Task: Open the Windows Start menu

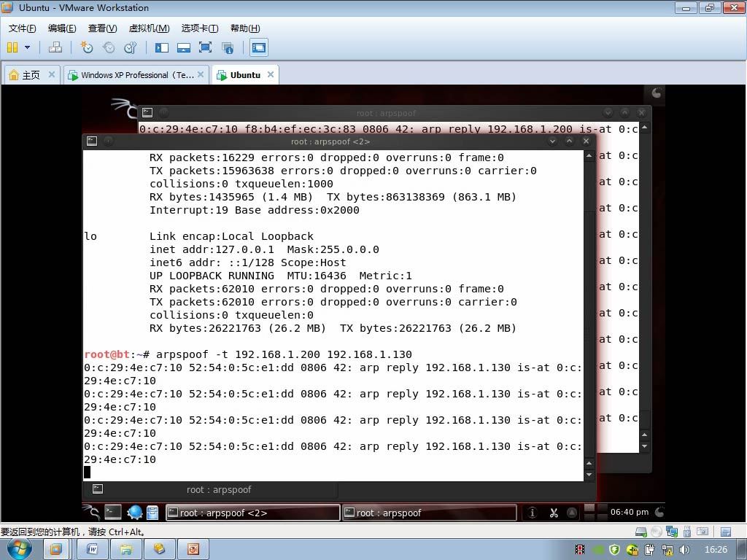Action: coord(20,549)
